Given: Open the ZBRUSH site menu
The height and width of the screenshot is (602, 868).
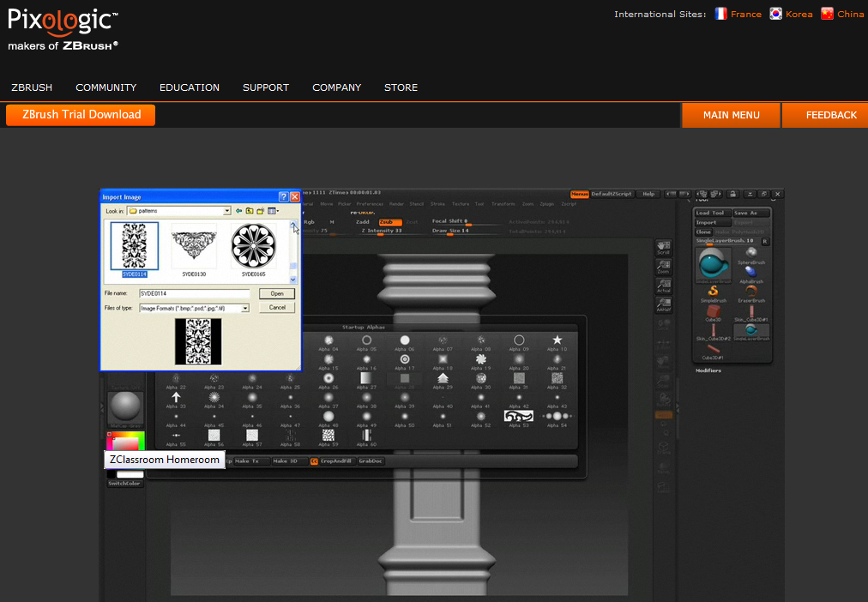Looking at the screenshot, I should click(x=32, y=87).
